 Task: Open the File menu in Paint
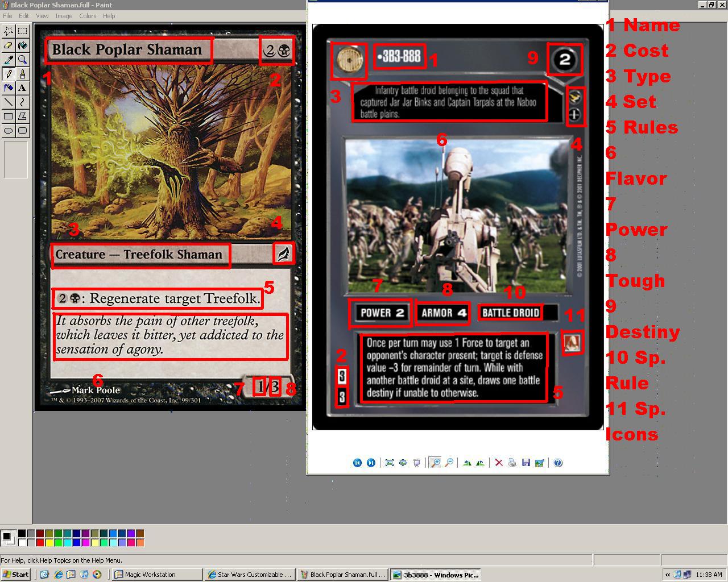coord(8,16)
